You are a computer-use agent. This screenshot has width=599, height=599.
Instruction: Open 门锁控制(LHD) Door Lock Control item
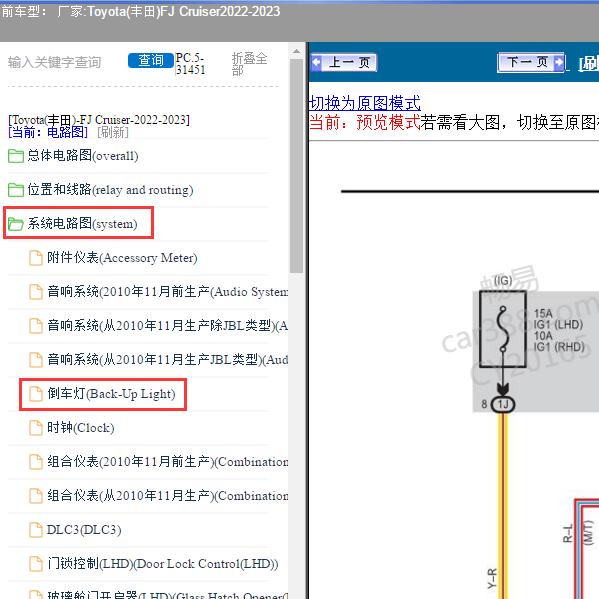click(163, 563)
